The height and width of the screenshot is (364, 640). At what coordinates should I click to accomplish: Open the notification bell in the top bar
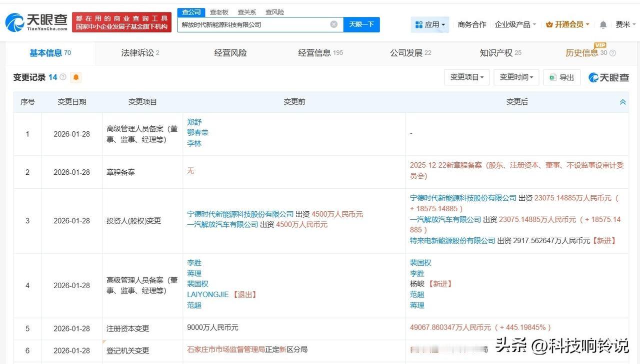(x=602, y=24)
